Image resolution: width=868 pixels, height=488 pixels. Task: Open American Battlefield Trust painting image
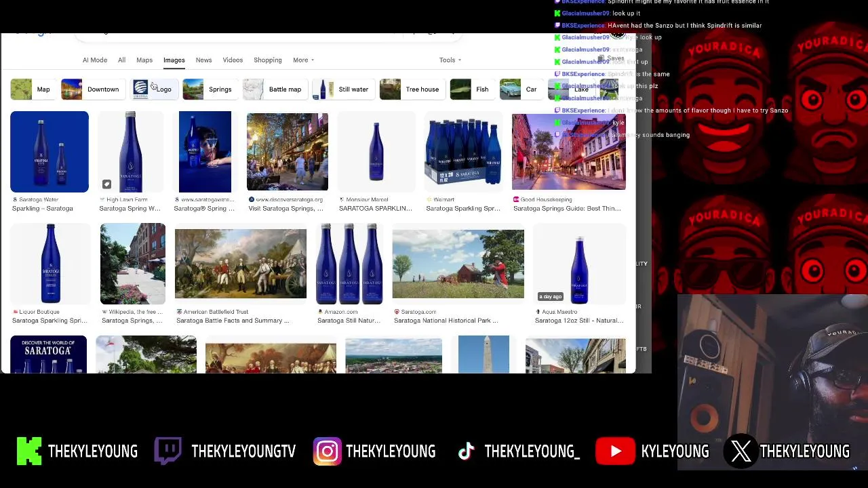click(x=241, y=264)
